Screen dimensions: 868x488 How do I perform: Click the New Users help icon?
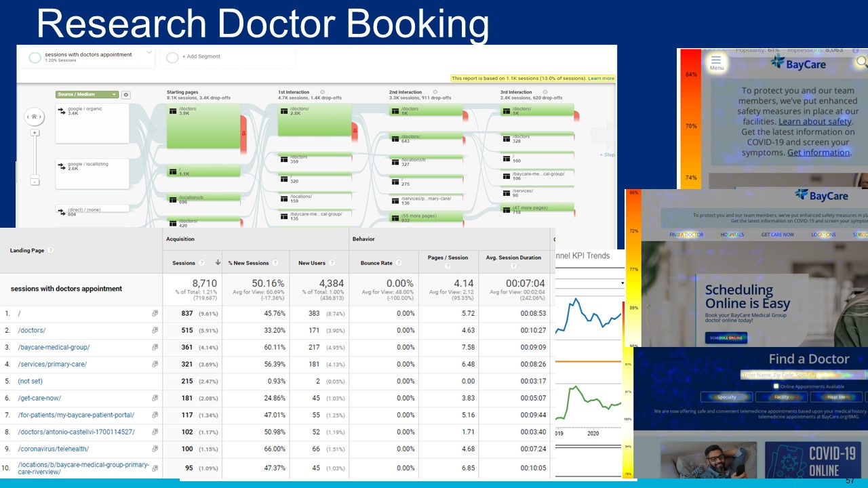point(332,263)
